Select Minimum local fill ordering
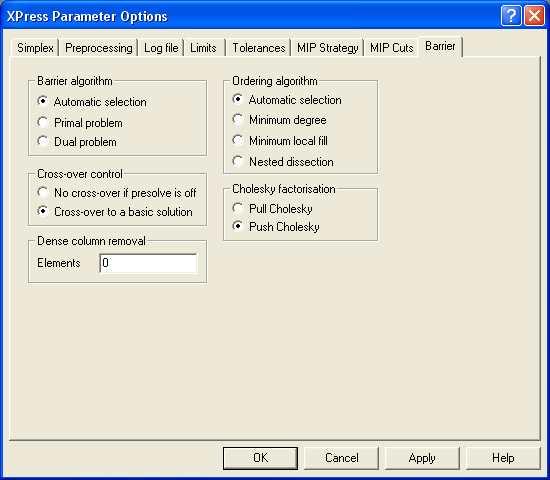The height and width of the screenshot is (480, 550). click(280, 141)
